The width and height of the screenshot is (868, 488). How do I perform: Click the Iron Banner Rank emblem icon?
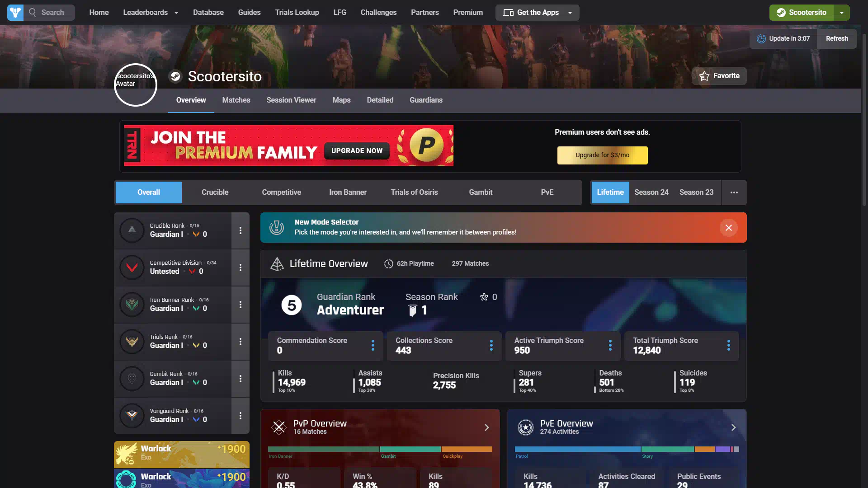(132, 304)
